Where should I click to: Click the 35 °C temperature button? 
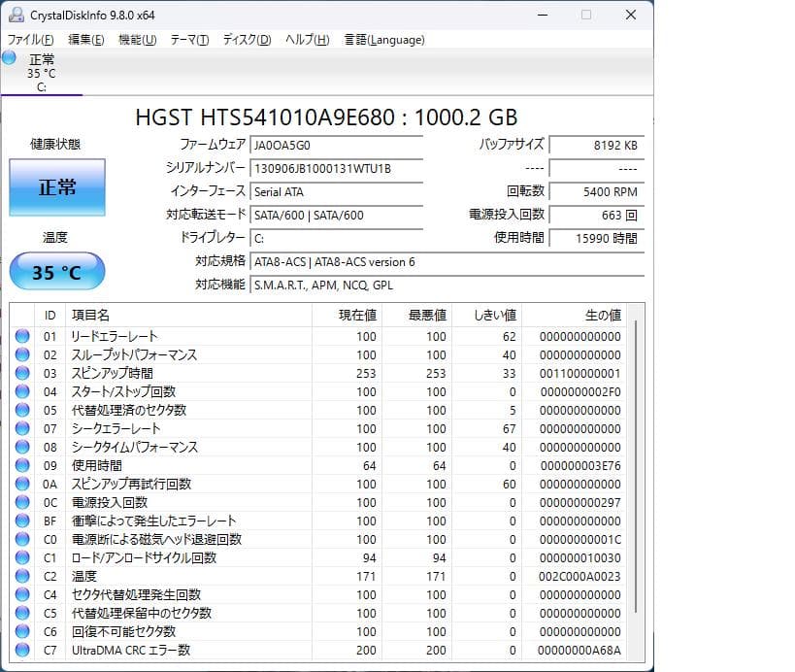(57, 272)
